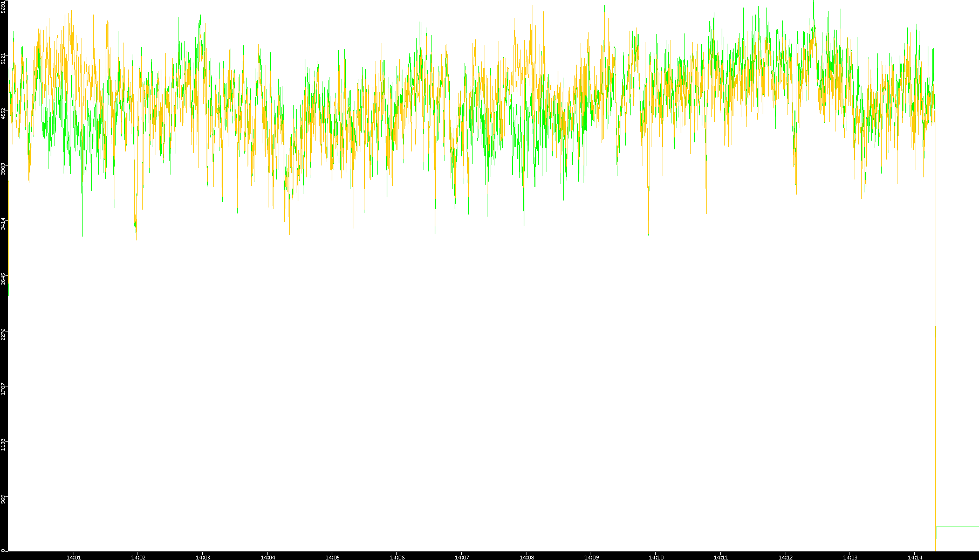Image resolution: width=979 pixels, height=560 pixels.
Task: Pick the 14:04 tick label
Action: pos(268,557)
